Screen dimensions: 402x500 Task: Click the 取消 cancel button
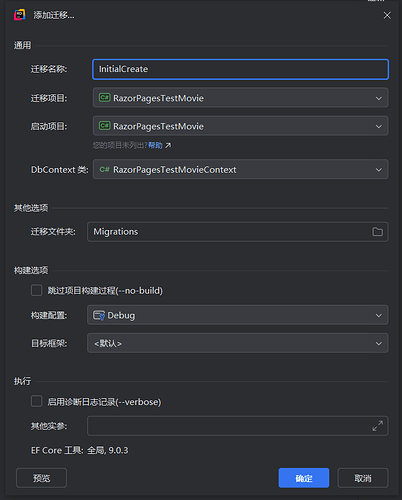coord(363,478)
